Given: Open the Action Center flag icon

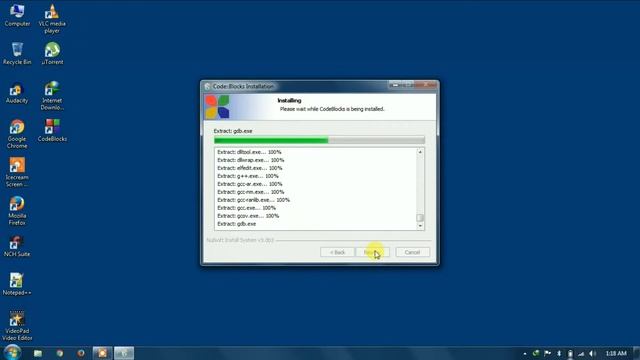Looking at the screenshot, I should (x=547, y=353).
